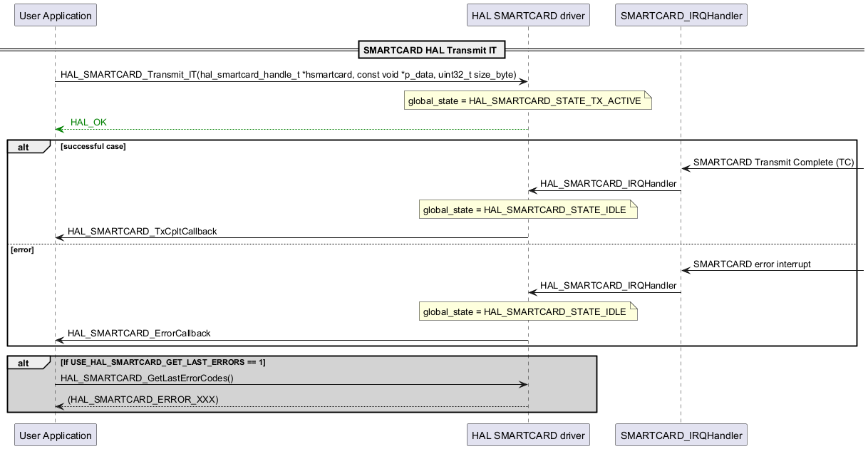Select the HAL_SMARTCARD_Transmit_IT message label
Screen dimensions: 868x449
point(288,74)
